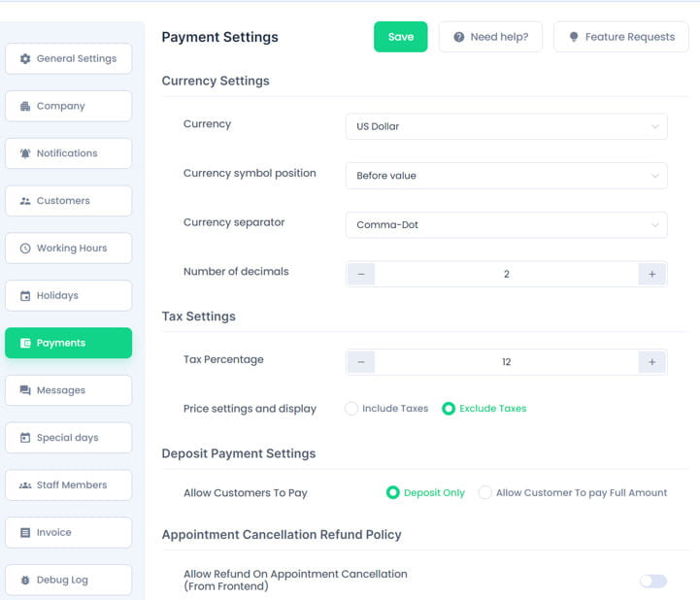Decrease the Tax Percentage value
Screen dimensions: 700x600
click(x=361, y=362)
